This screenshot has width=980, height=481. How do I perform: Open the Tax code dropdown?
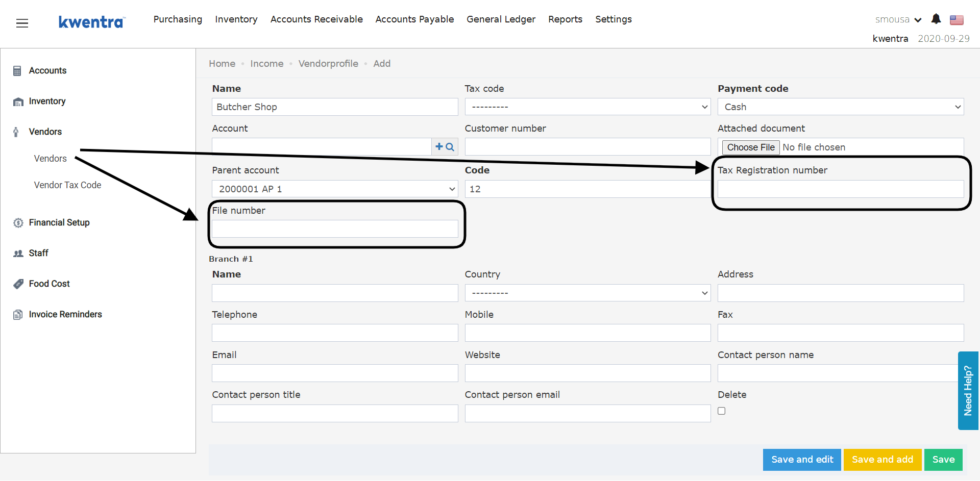587,107
